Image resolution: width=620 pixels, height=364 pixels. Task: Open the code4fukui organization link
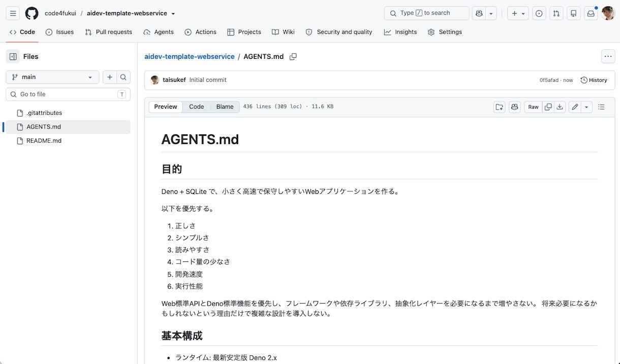(60, 13)
